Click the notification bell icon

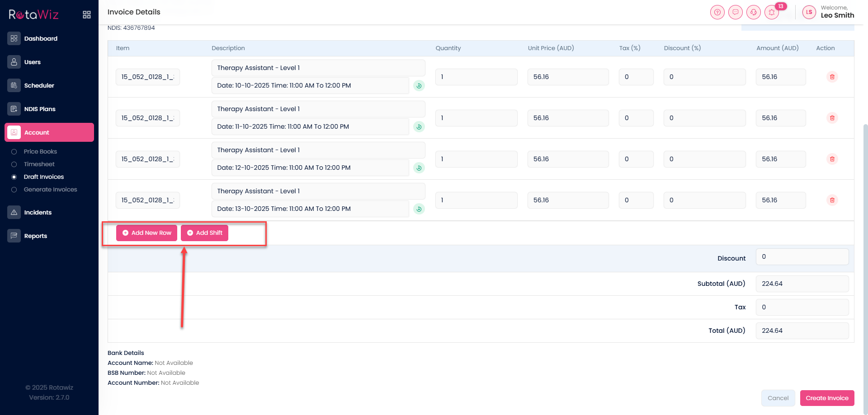click(x=771, y=12)
